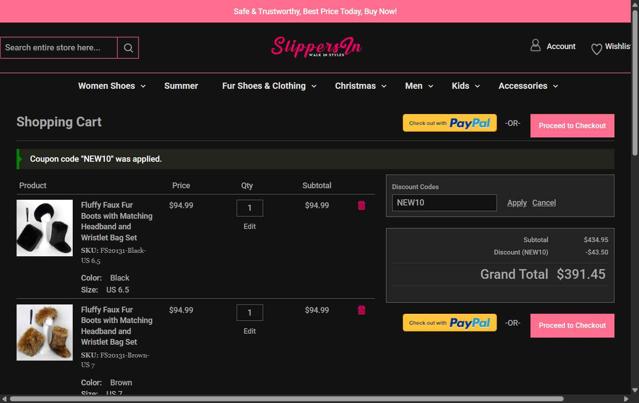
Task: Click the Wishlist heart icon
Action: (596, 49)
